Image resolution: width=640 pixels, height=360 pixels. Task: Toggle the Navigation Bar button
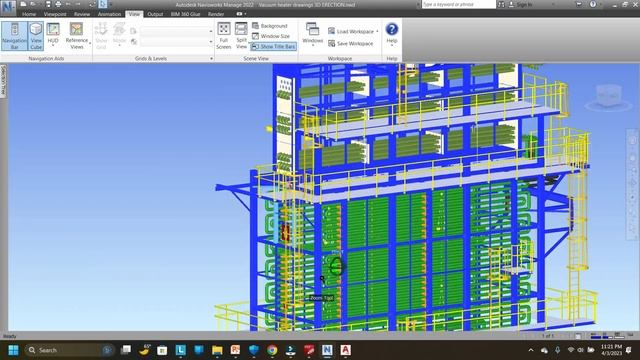(14, 36)
